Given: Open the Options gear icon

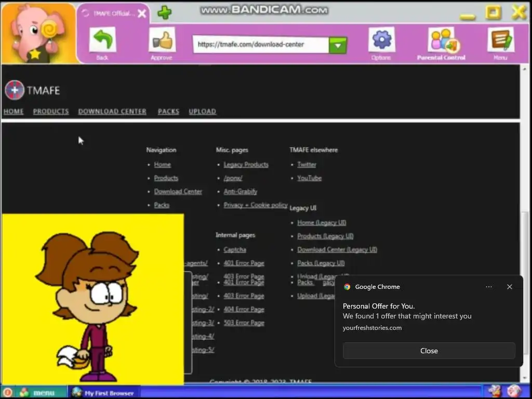Looking at the screenshot, I should pyautogui.click(x=381, y=39).
